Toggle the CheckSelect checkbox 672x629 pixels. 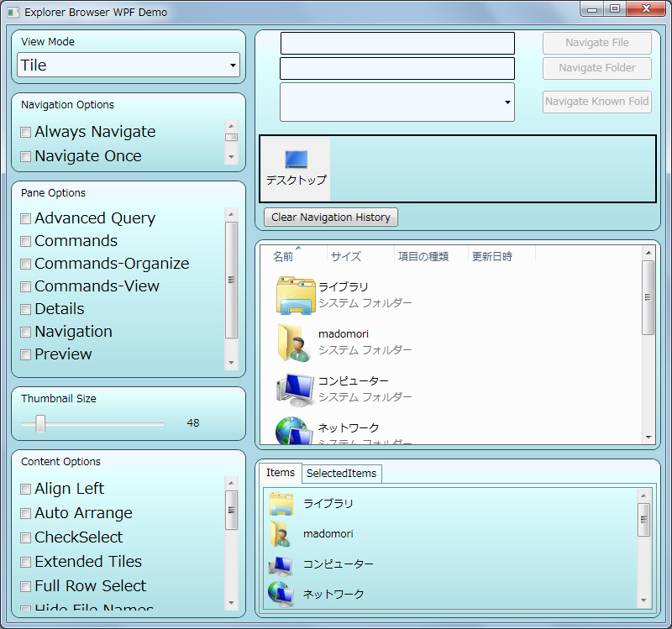[26, 537]
